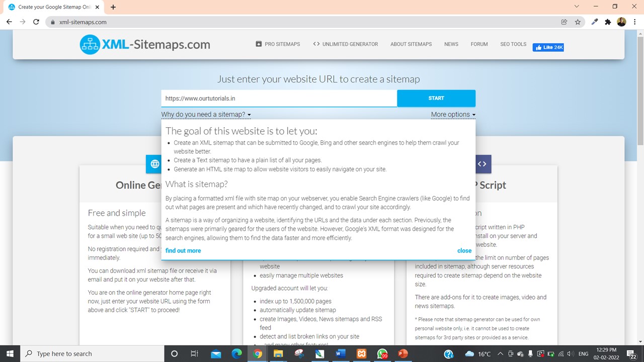Open the Chrome three-dot menu
Screen dimensions: 644x362
click(x=635, y=22)
